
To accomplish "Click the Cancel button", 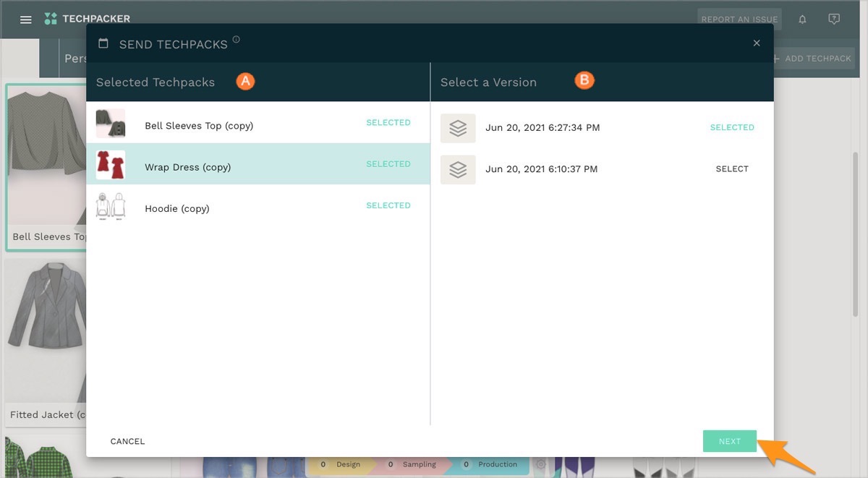I will (127, 441).
